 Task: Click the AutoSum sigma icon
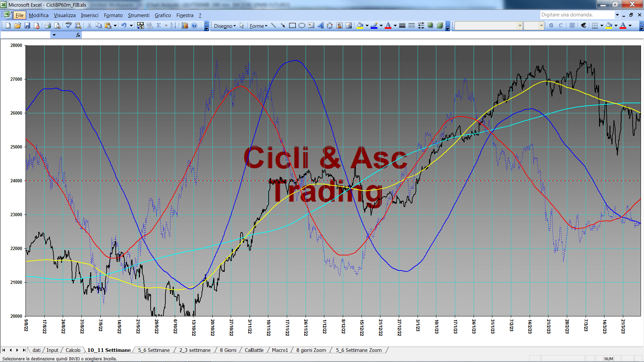pos(159,25)
